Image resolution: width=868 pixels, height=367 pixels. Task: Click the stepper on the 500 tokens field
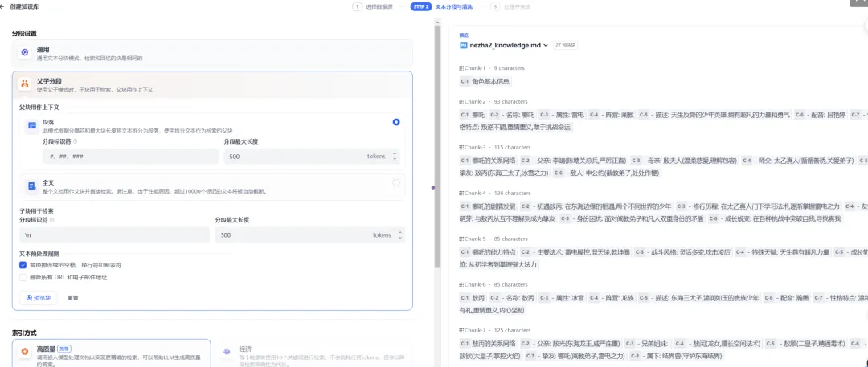point(395,157)
